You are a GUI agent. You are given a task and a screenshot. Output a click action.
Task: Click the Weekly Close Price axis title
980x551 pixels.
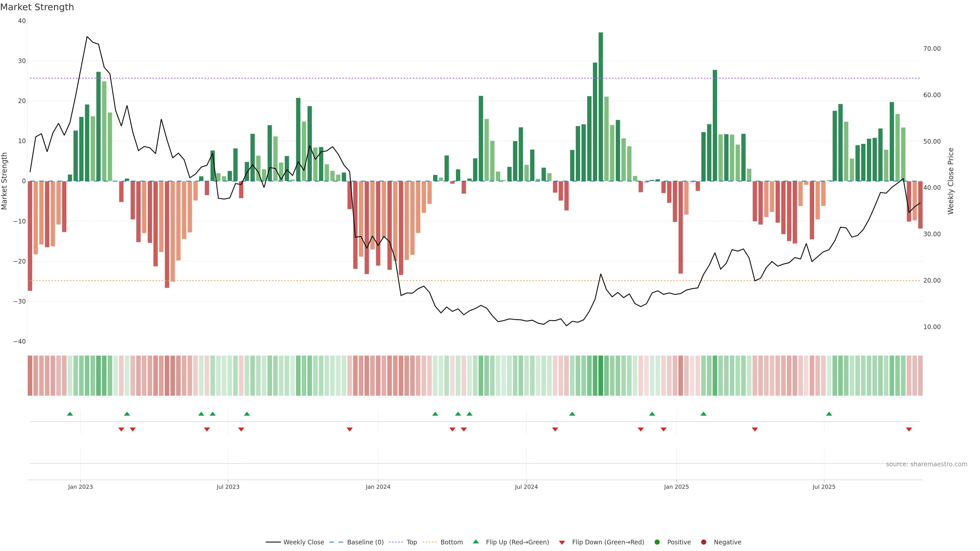[951, 181]
